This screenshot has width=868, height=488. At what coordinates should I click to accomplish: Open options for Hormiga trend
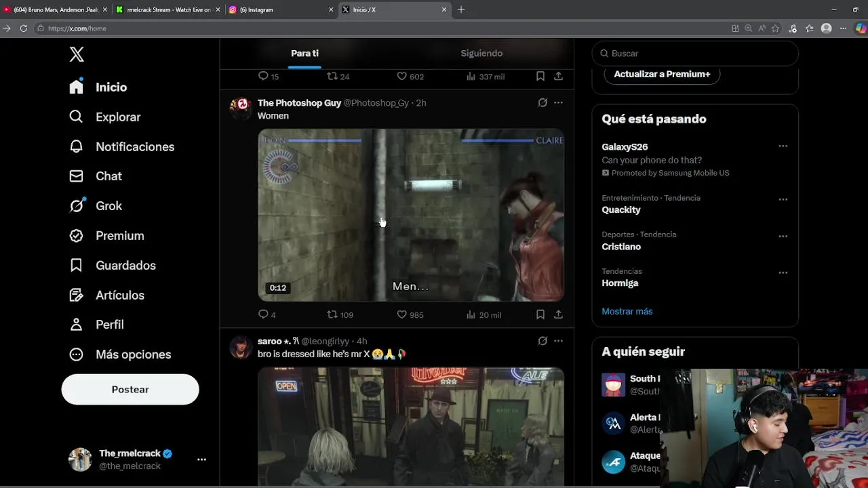point(783,273)
